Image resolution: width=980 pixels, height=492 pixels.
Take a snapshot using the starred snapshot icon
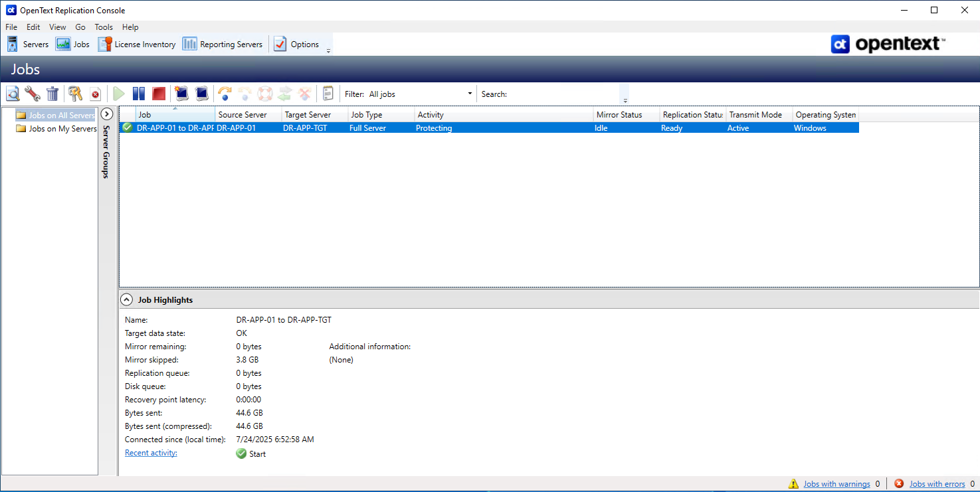coord(181,94)
